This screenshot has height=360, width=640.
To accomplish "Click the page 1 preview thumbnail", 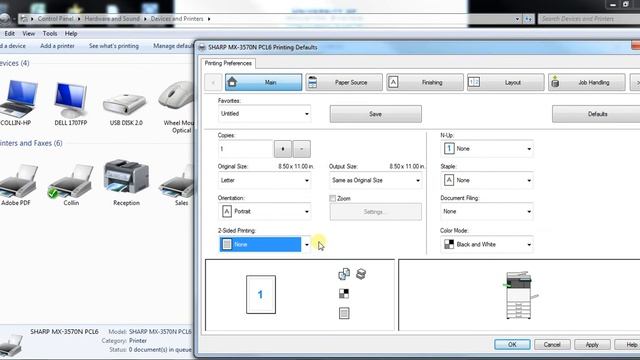I will (261, 294).
